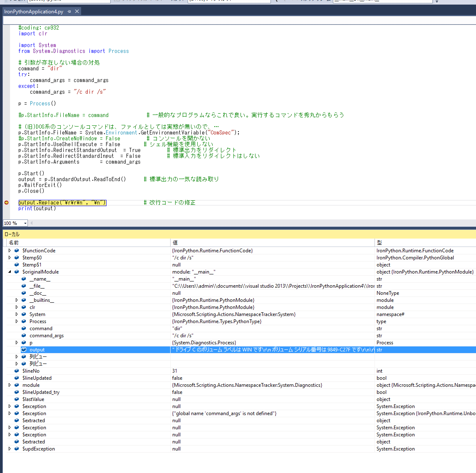
Task: Close the IronPythonApplication4.py tab
Action: [77, 11]
